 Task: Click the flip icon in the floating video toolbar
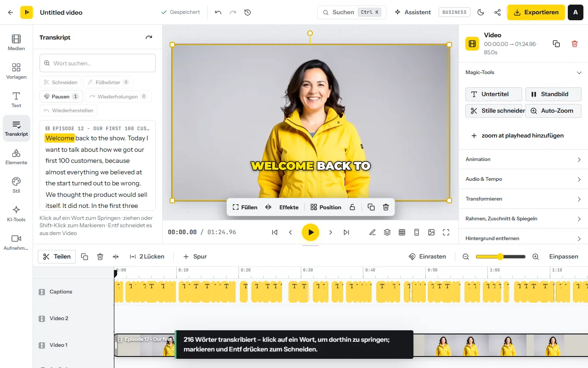click(268, 207)
